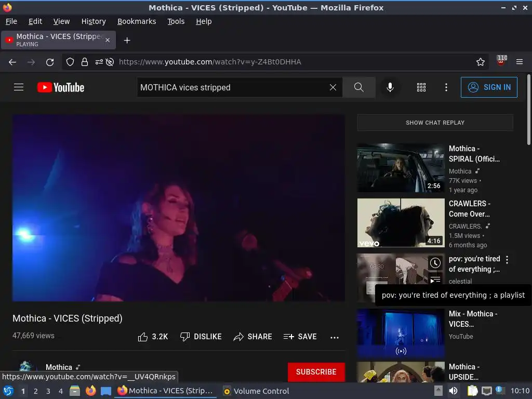
Task: Go to YouTube home via logo
Action: [x=60, y=87]
